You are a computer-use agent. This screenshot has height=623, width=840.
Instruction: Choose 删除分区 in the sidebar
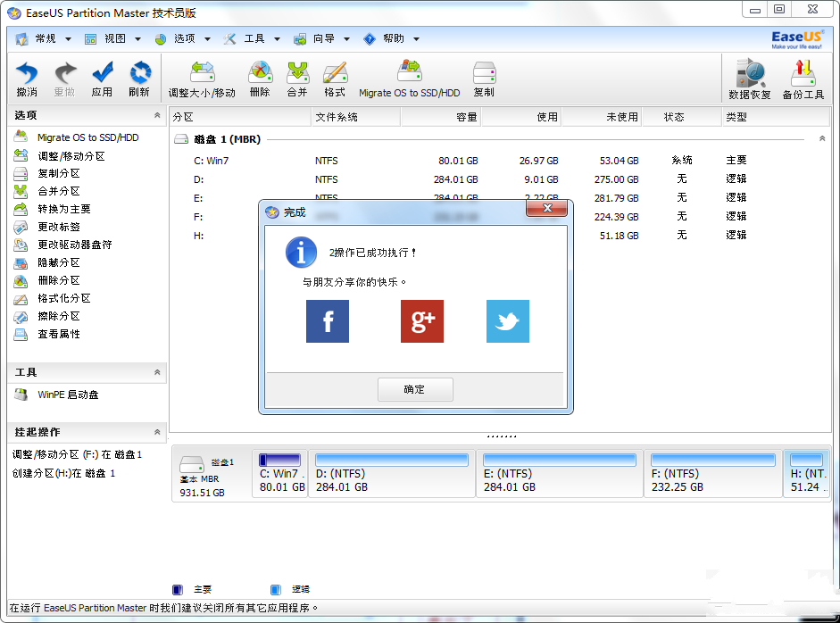pos(47,280)
